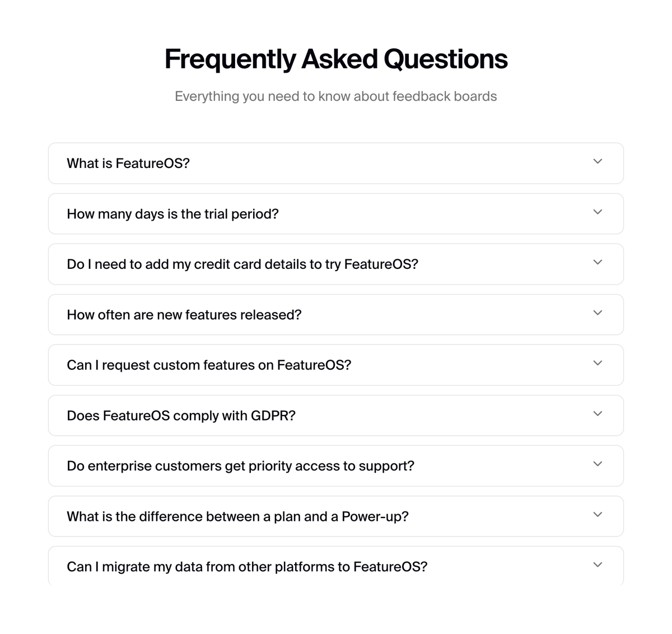Screen dimensions: 672x634
Task: Open the credit card details FAQ item
Action: pyautogui.click(x=336, y=264)
